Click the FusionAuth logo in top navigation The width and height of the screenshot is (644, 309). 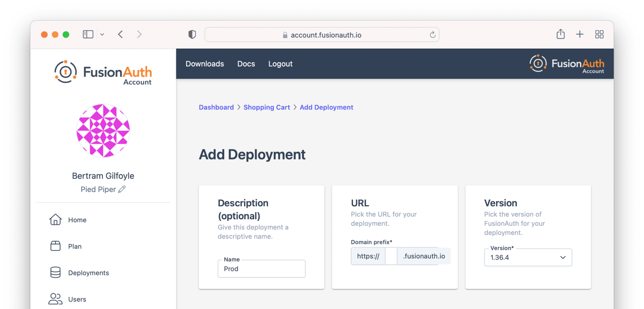click(x=567, y=64)
